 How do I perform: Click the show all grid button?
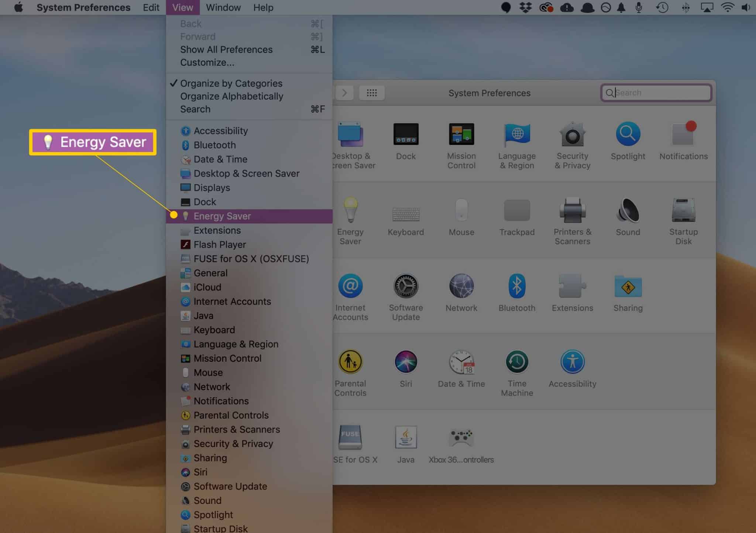tap(371, 93)
